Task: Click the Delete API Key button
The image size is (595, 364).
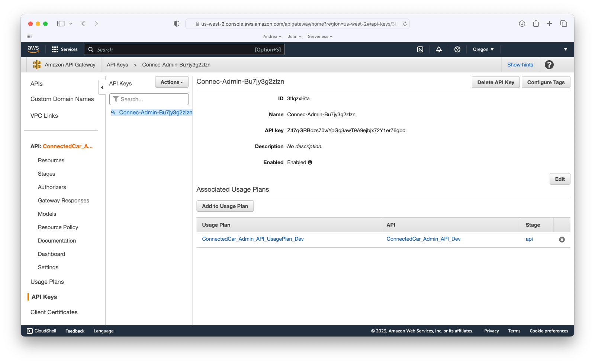Action: [496, 82]
